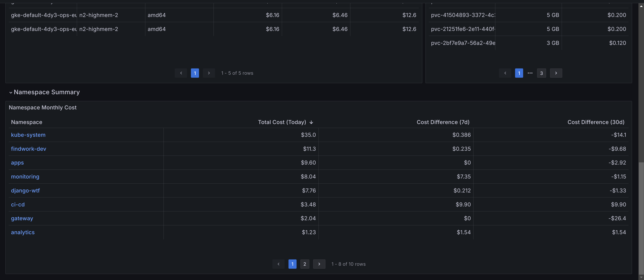This screenshot has width=644, height=280.
Task: Open the kube-system namespace link
Action: [x=28, y=135]
